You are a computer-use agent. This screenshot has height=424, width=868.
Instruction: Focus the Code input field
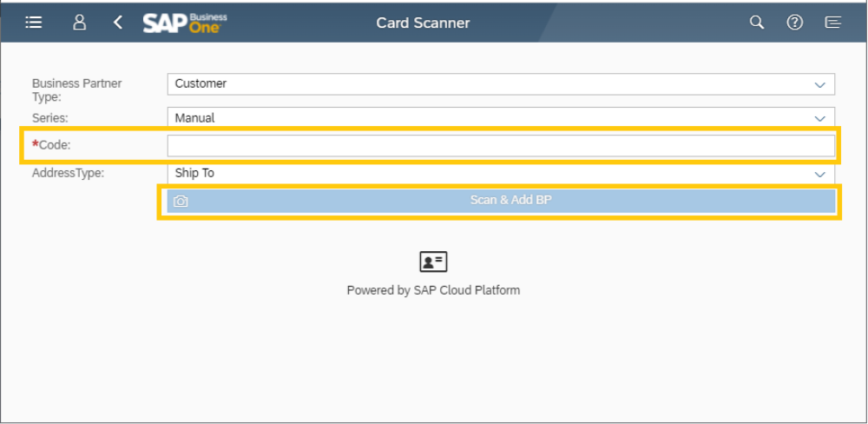(x=501, y=146)
